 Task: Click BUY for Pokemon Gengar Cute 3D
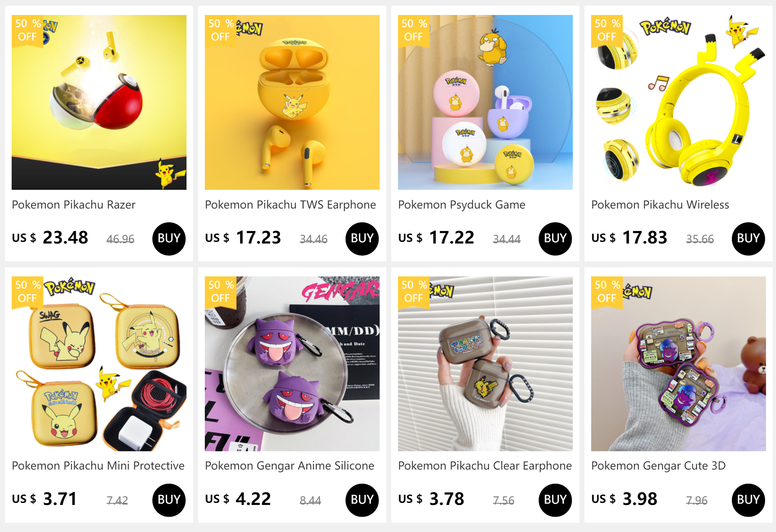coord(749,500)
